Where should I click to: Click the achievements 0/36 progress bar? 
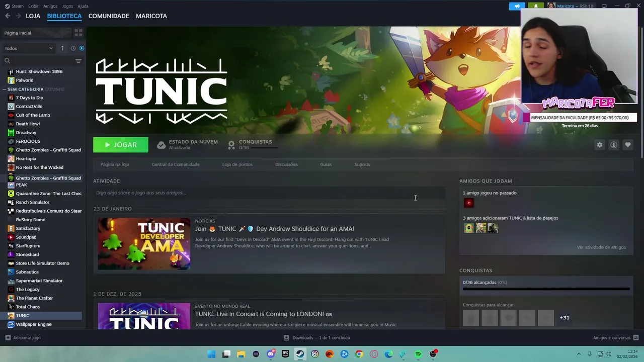coord(546,289)
